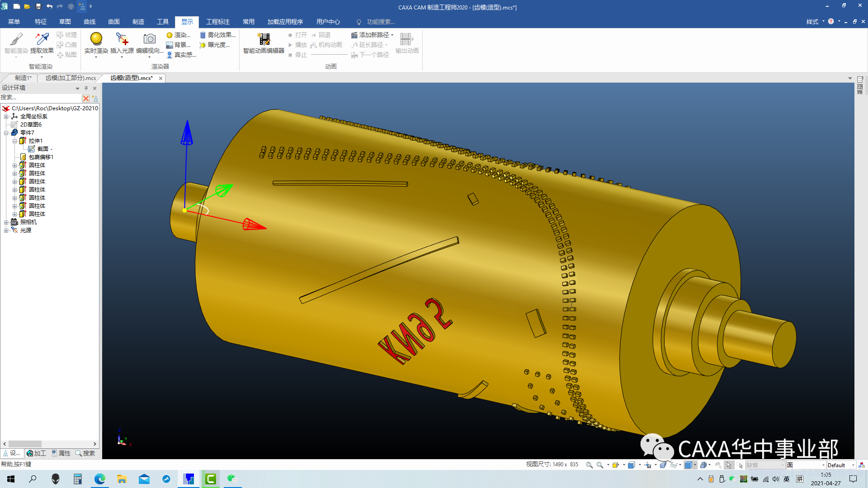Click the yellow cube view icon in status bar
868x488 pixels.
616,465
